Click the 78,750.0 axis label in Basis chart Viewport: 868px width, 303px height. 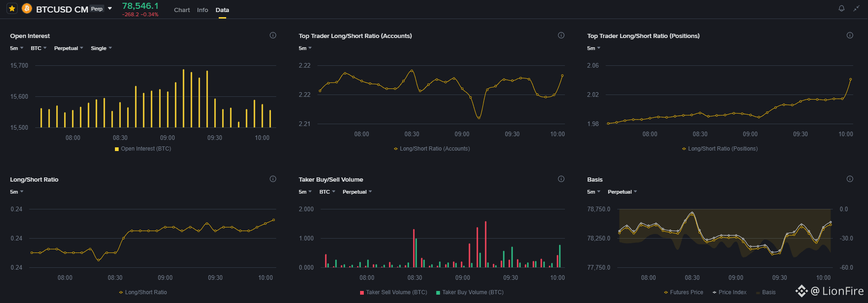pos(599,209)
